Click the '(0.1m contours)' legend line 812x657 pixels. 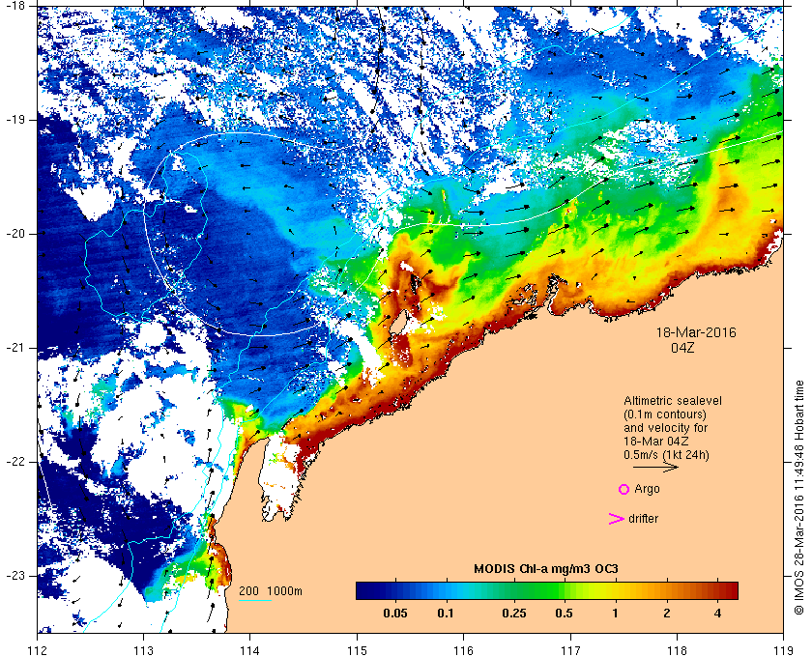click(x=665, y=414)
